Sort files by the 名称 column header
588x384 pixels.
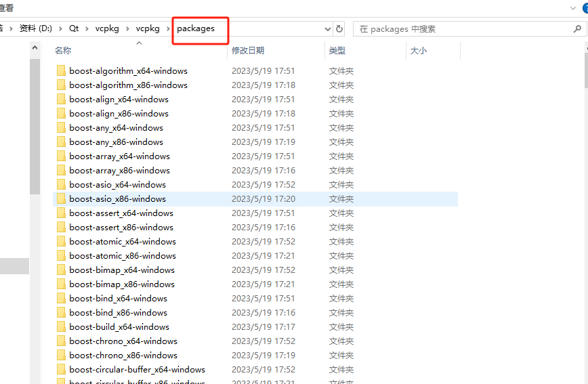(x=63, y=51)
